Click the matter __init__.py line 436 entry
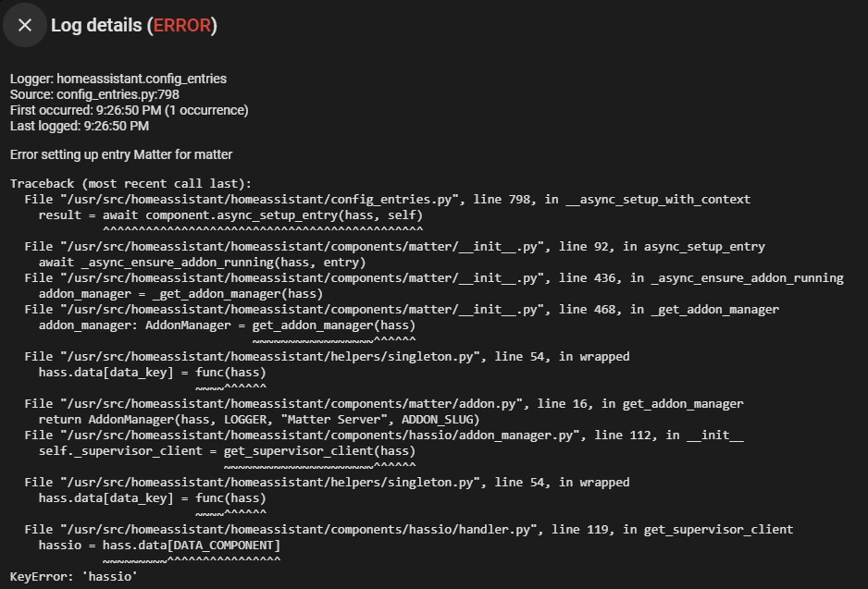868x589 pixels. [434, 278]
